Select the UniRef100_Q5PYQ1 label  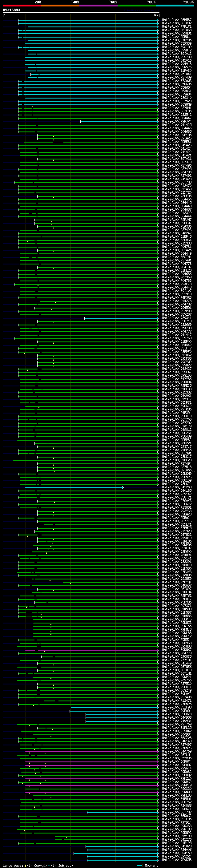pos(176,582)
